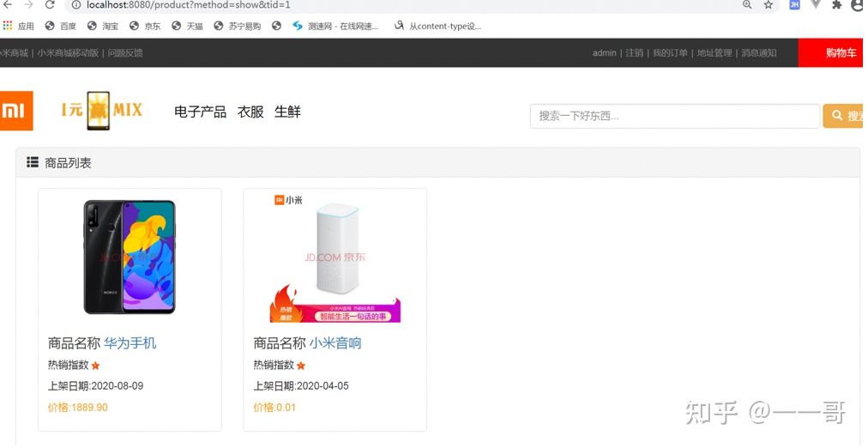
Task: Select the 生鲜 category
Action: pos(287,112)
